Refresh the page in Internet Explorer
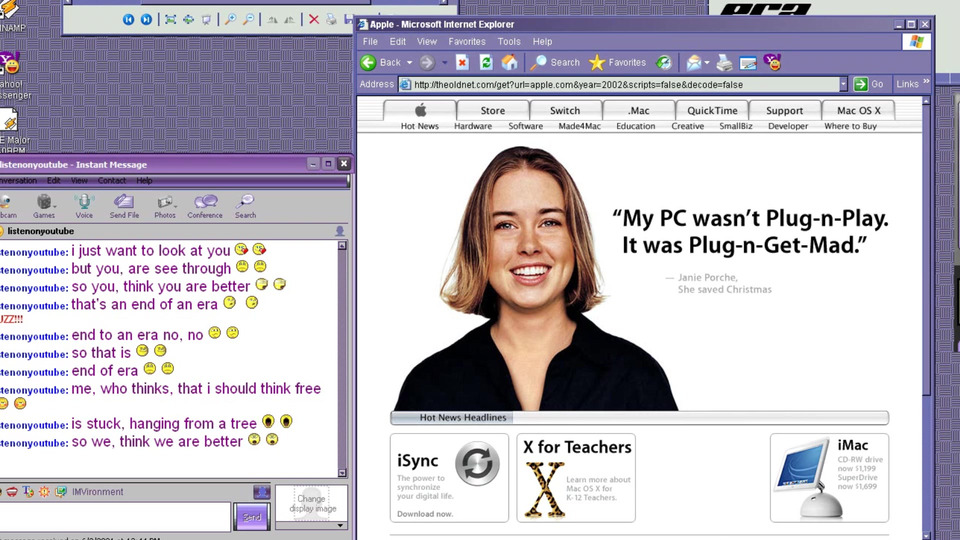The width and height of the screenshot is (960, 540). [486, 62]
